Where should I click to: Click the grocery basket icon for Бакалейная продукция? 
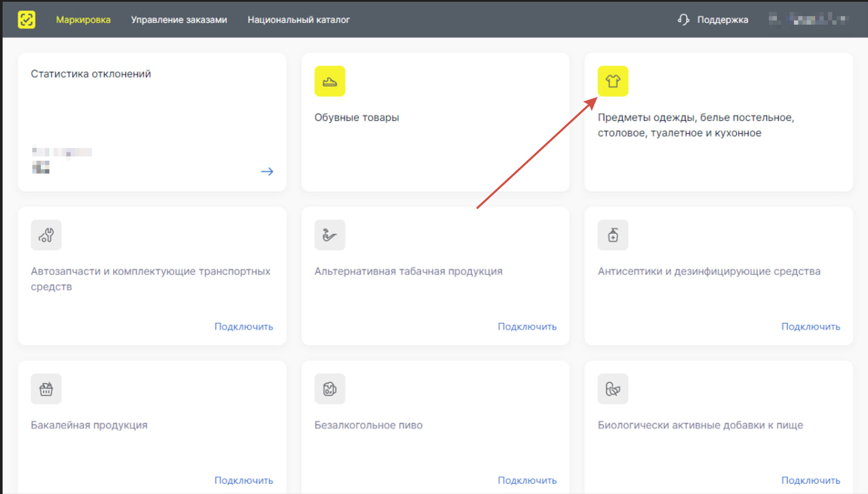click(46, 389)
